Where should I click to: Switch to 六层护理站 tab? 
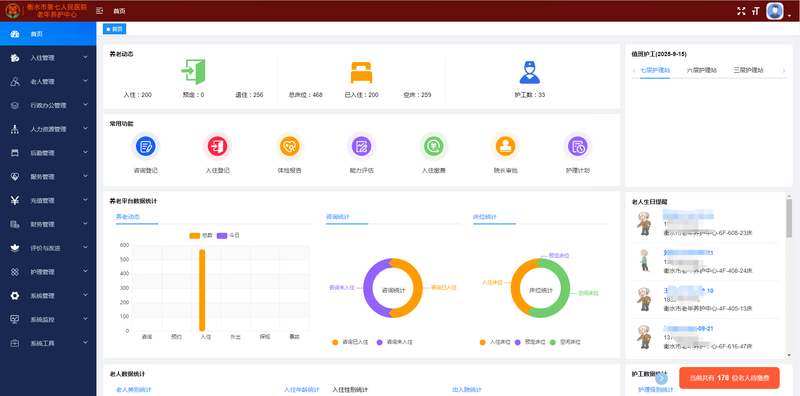(702, 70)
